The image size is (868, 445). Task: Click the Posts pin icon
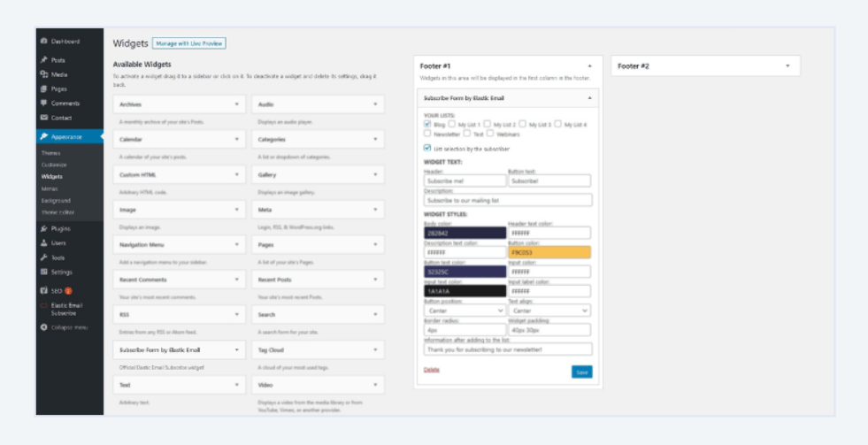[x=44, y=60]
